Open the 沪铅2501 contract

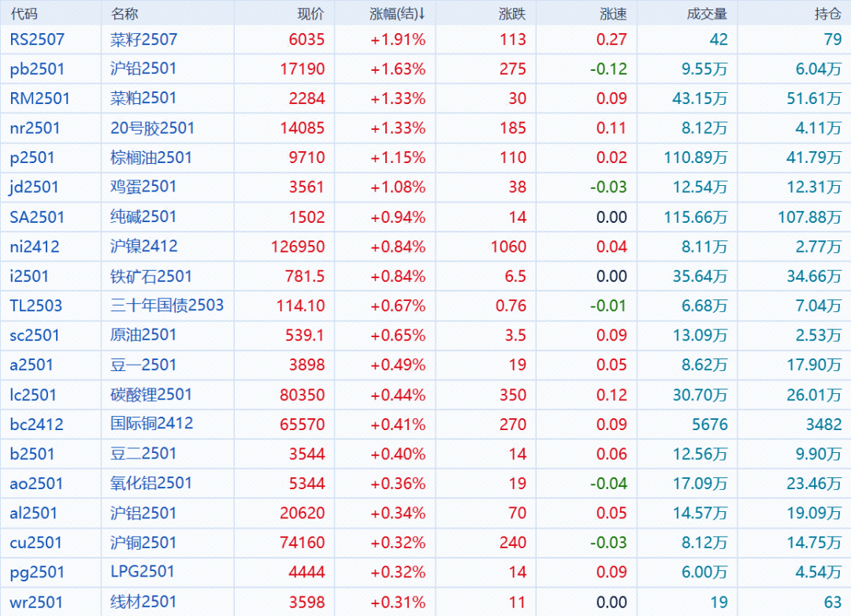[x=143, y=69]
